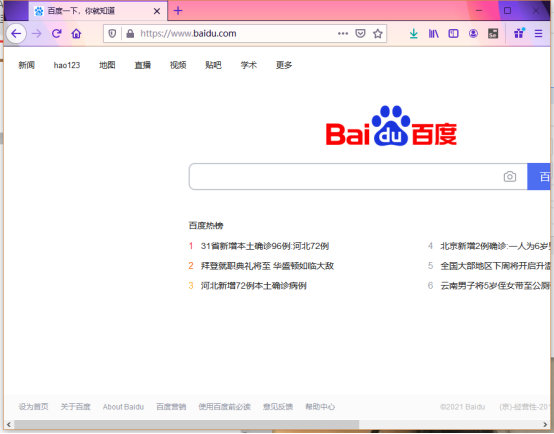Image resolution: width=554 pixels, height=434 pixels.
Task: Open the 新闻 news link
Action: (x=26, y=65)
